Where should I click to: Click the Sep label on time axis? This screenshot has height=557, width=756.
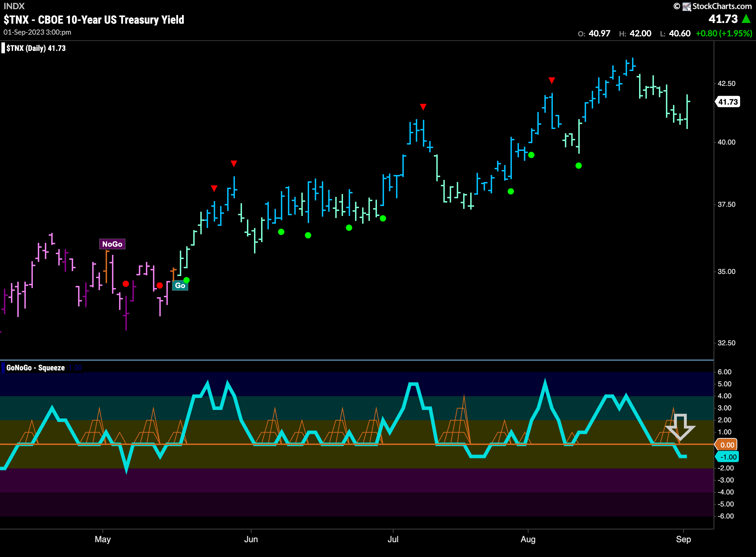(x=683, y=539)
